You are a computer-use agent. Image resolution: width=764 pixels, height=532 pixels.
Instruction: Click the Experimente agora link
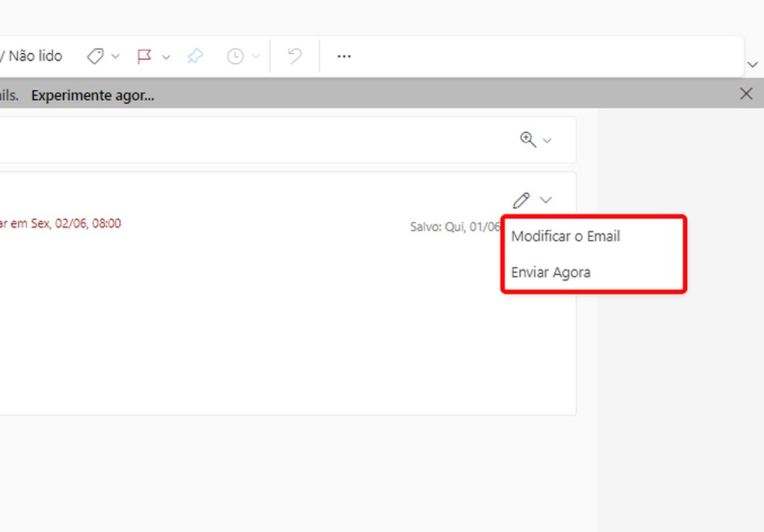click(92, 95)
